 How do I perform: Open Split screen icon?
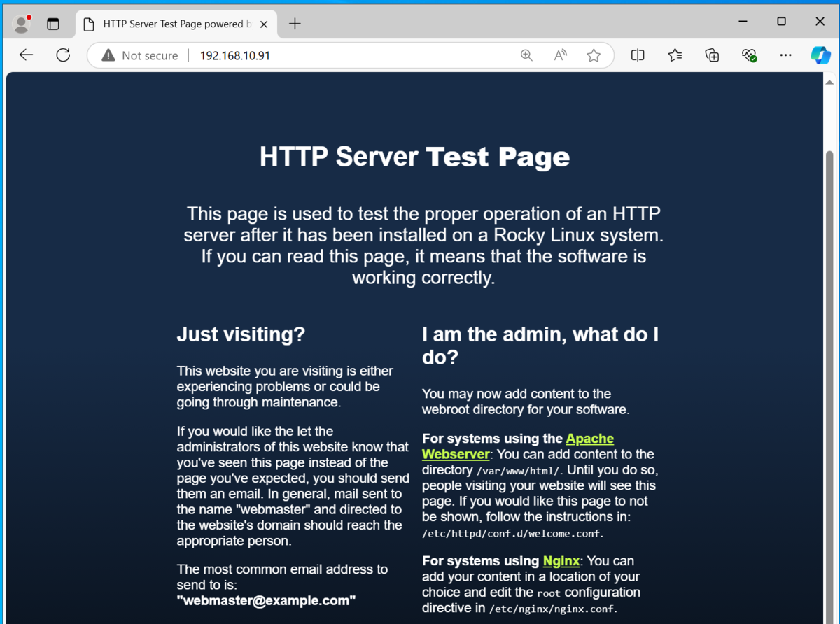click(x=638, y=55)
